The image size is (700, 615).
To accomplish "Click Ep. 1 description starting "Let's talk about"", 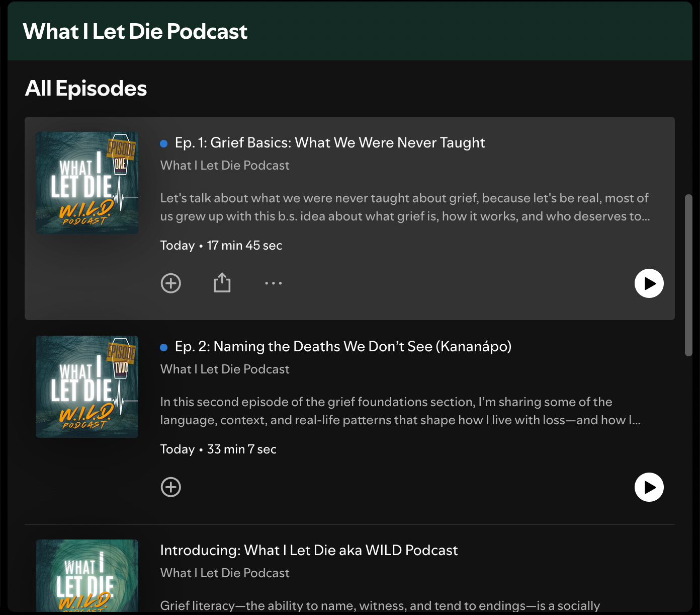I will pos(405,207).
